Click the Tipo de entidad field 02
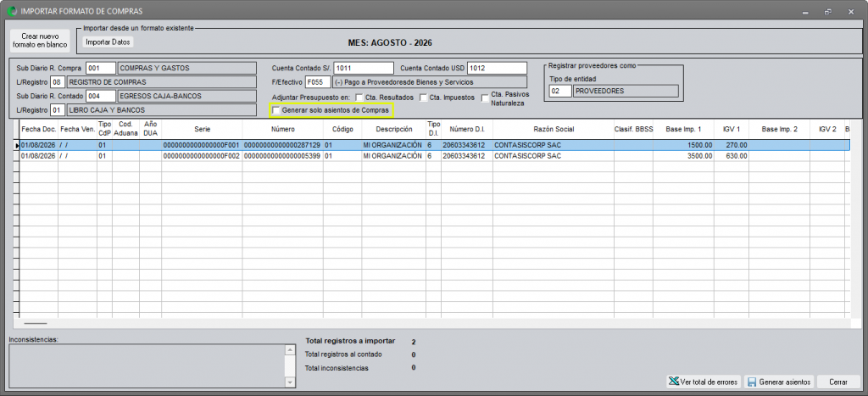 560,91
